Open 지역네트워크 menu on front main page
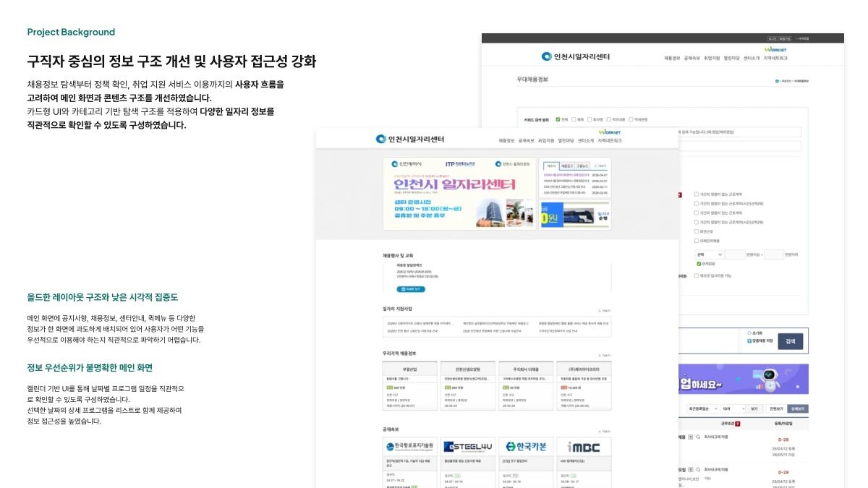The height and width of the screenshot is (488, 868). point(610,140)
